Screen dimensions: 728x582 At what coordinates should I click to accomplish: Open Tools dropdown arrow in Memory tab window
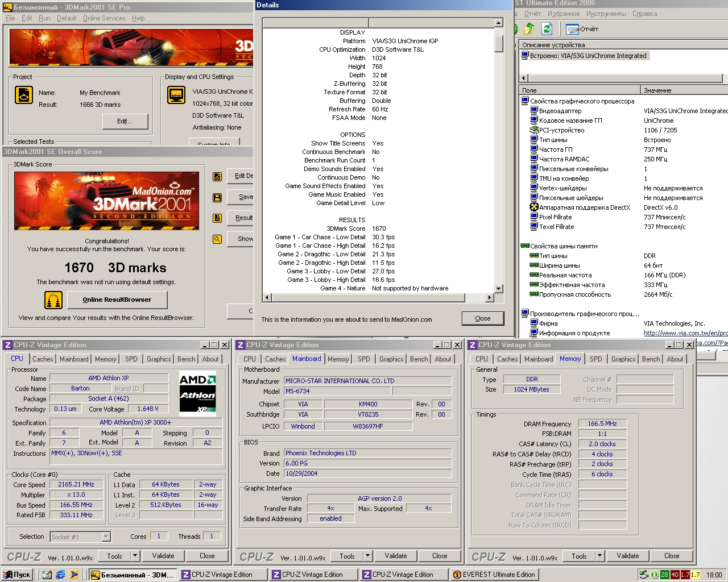coord(599,556)
